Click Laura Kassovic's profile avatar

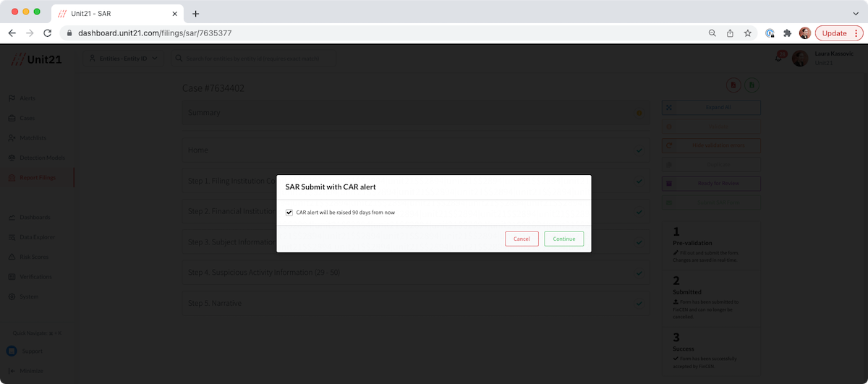(x=799, y=59)
